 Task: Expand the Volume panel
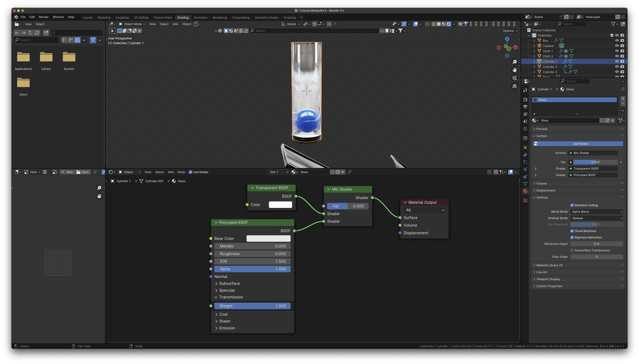[534, 184]
